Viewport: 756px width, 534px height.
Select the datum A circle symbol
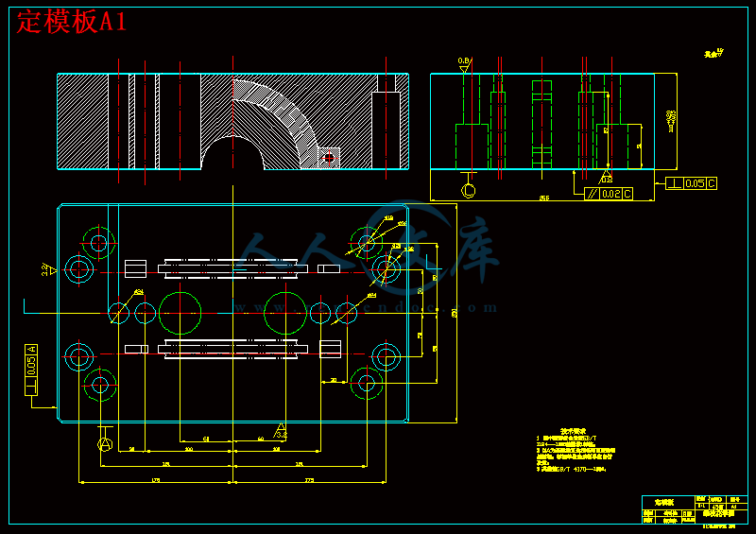pyautogui.click(x=105, y=443)
